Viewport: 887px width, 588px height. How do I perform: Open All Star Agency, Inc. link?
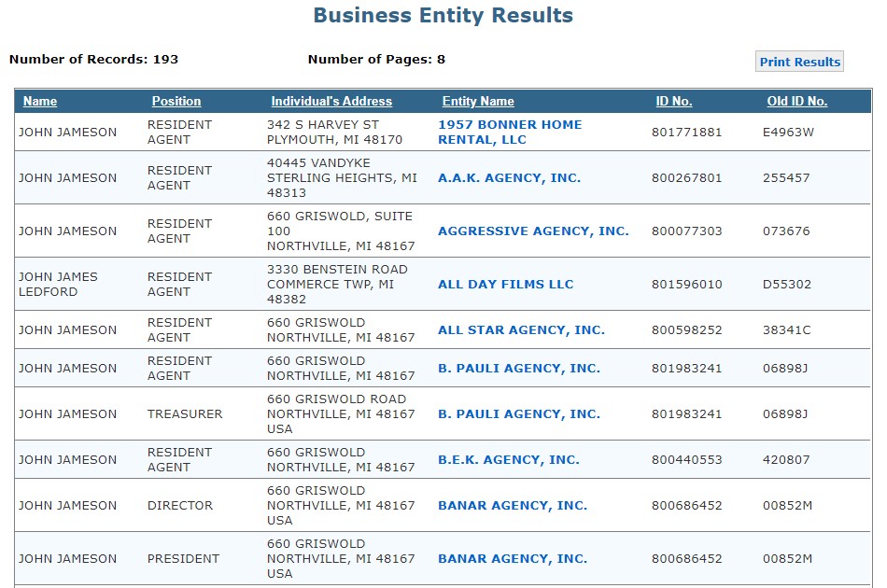522,329
